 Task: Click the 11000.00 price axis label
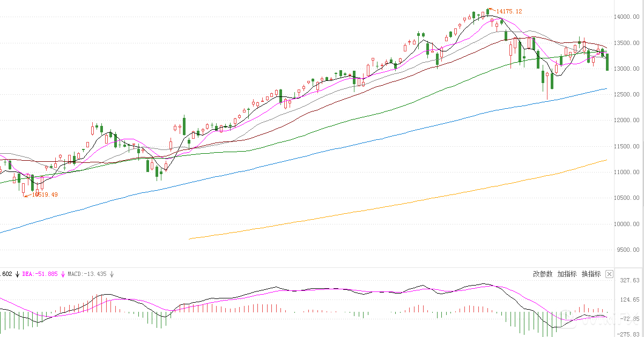[x=627, y=172]
